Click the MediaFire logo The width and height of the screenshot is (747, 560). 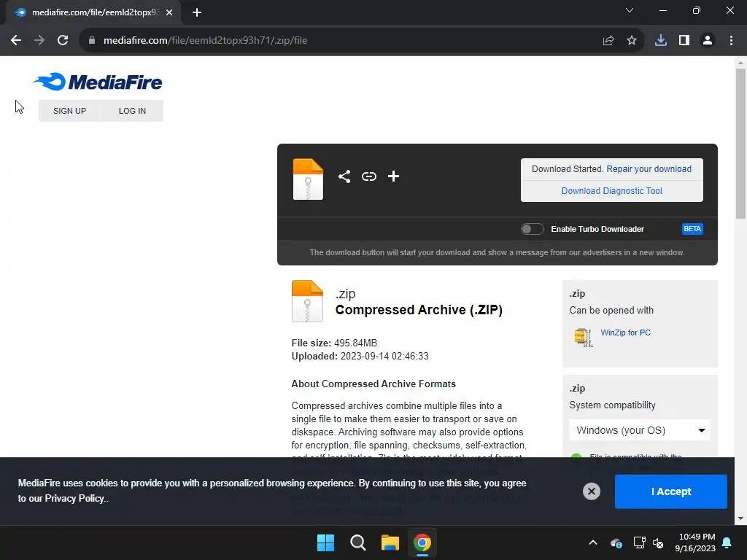pos(98,82)
